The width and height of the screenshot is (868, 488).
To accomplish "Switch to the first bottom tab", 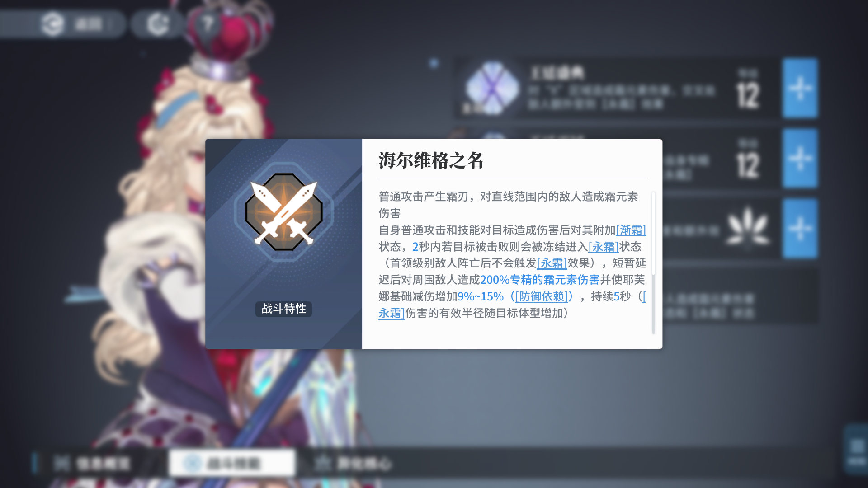I will [93, 463].
